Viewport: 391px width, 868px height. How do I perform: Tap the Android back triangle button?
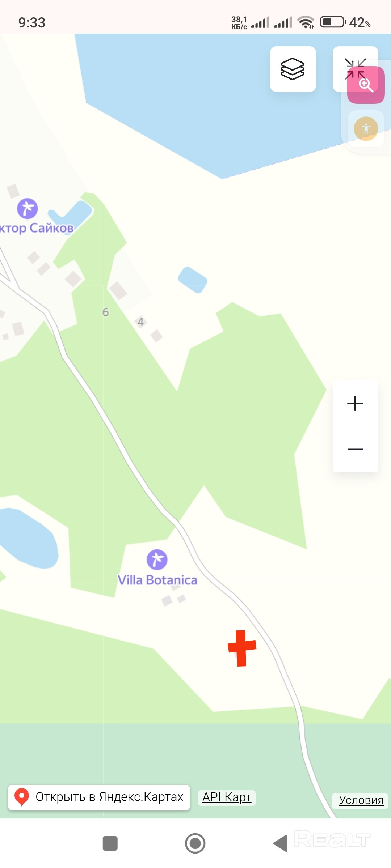tap(280, 843)
